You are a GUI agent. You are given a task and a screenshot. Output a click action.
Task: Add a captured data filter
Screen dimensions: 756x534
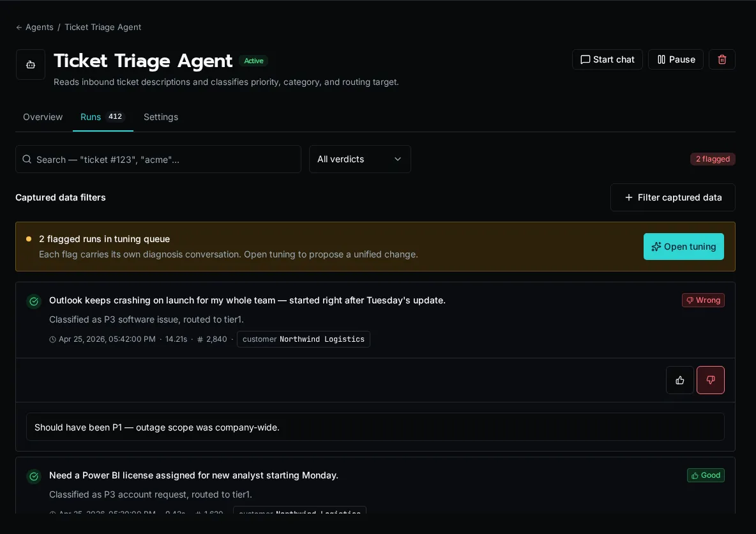(x=672, y=197)
